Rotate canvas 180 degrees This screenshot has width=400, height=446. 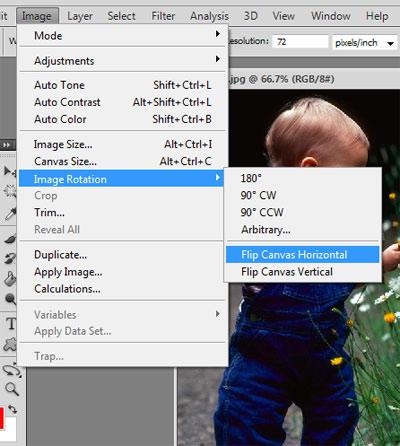(x=303, y=178)
